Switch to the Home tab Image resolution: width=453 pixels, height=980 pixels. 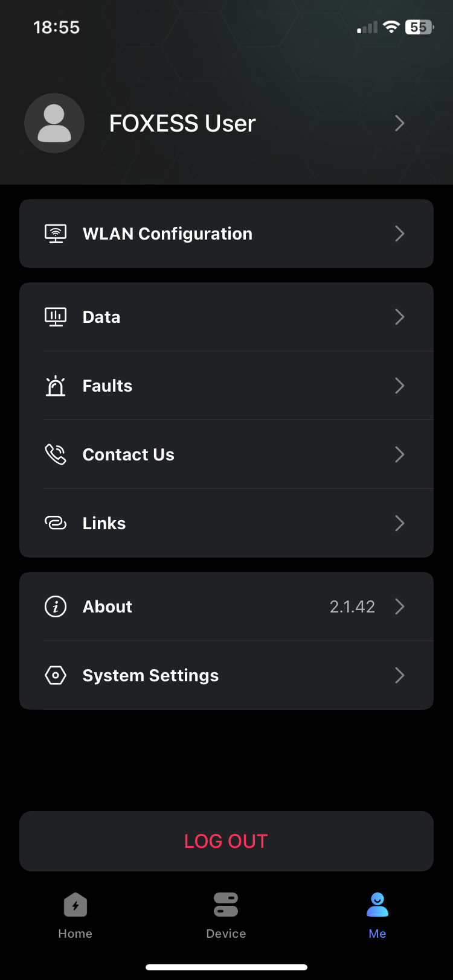coord(75,915)
